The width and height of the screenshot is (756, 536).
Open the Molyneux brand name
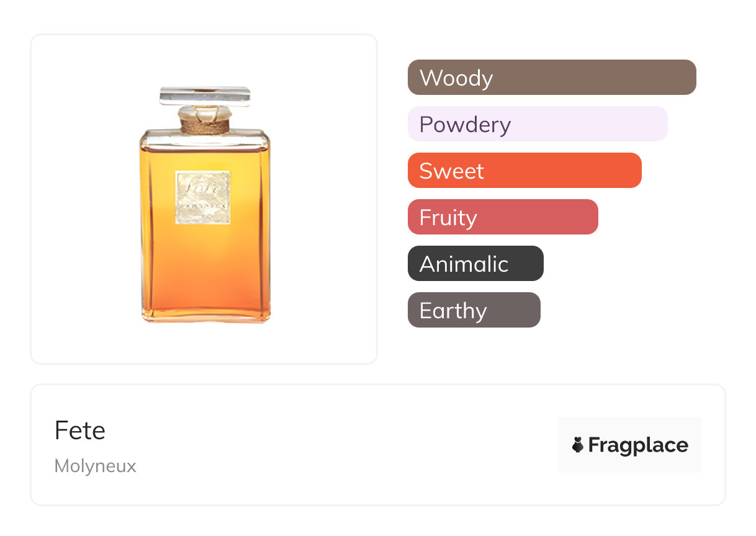point(95,466)
